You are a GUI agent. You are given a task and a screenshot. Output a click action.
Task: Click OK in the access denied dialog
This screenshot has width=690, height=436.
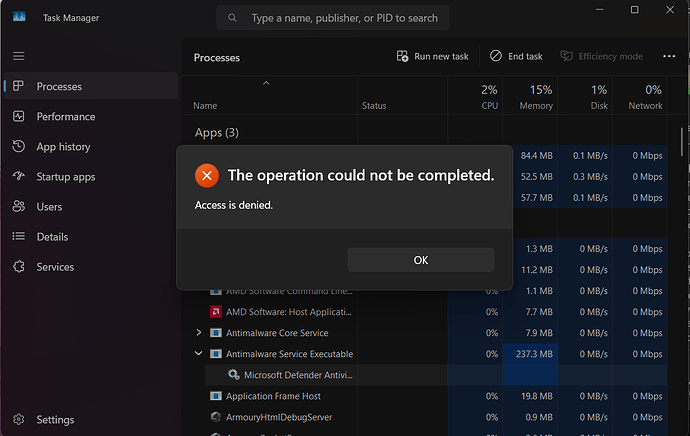pos(420,260)
